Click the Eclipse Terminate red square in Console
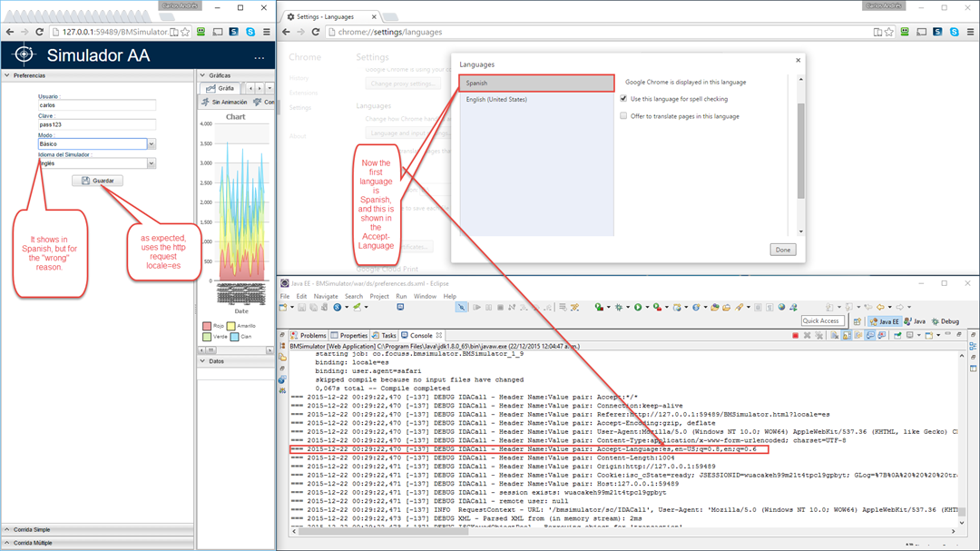Image resolution: width=980 pixels, height=551 pixels. click(795, 336)
